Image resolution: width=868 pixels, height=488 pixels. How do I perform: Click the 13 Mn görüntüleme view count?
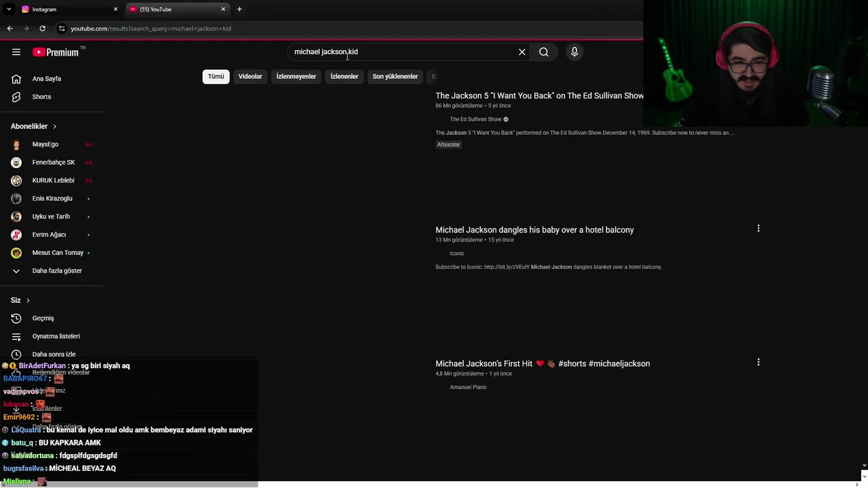pyautogui.click(x=459, y=240)
